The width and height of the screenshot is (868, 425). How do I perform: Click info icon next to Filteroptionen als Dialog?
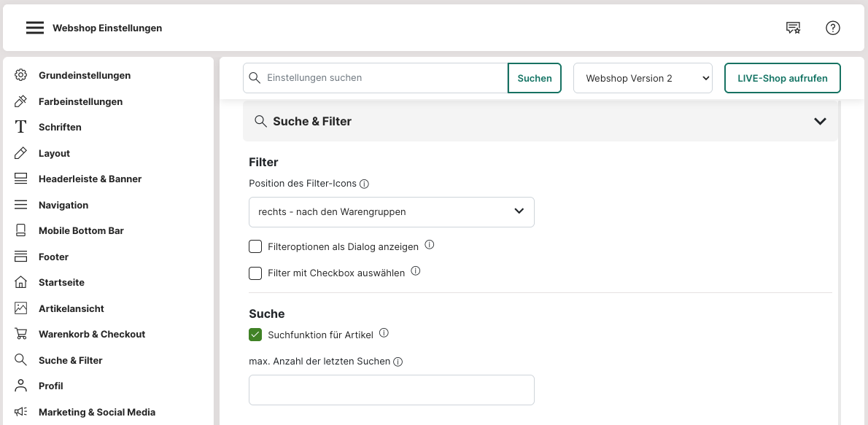430,245
